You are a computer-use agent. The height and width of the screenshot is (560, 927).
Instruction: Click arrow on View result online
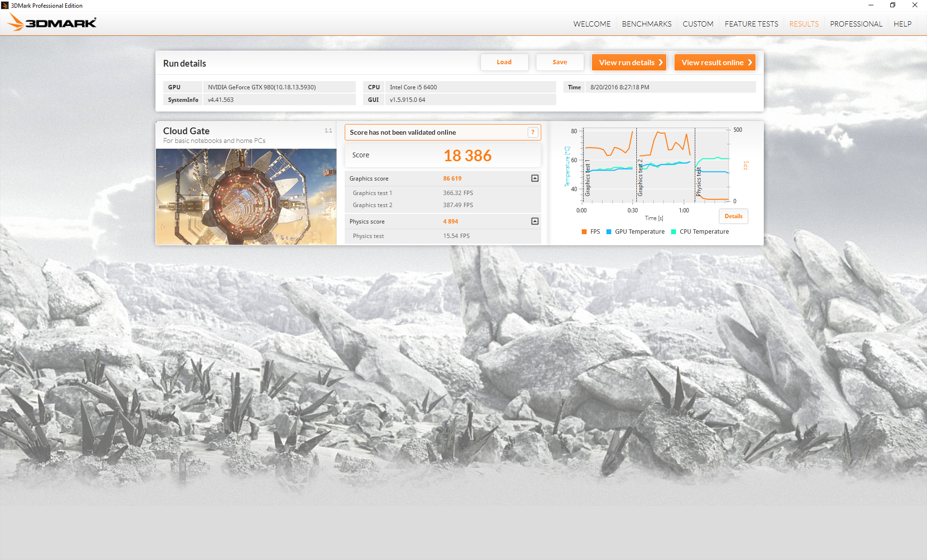749,63
